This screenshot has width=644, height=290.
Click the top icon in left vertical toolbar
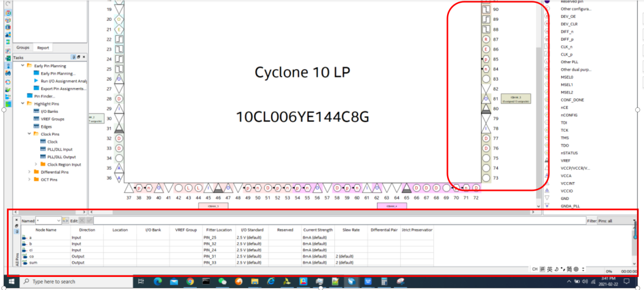tap(8, 4)
